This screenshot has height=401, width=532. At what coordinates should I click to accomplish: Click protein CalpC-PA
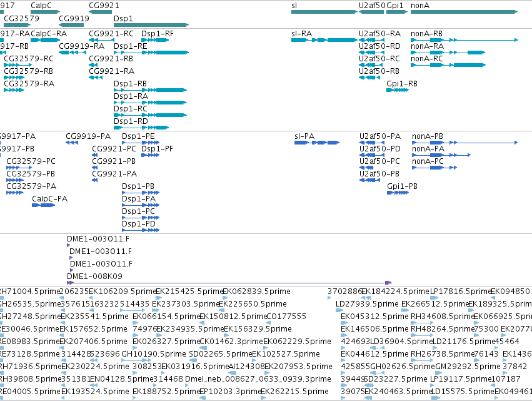click(43, 205)
